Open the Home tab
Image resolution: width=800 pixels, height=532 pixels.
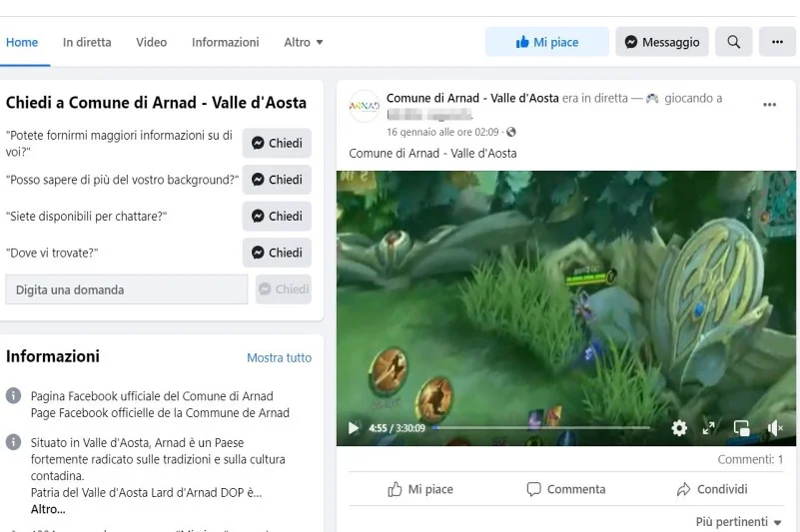tap(22, 42)
